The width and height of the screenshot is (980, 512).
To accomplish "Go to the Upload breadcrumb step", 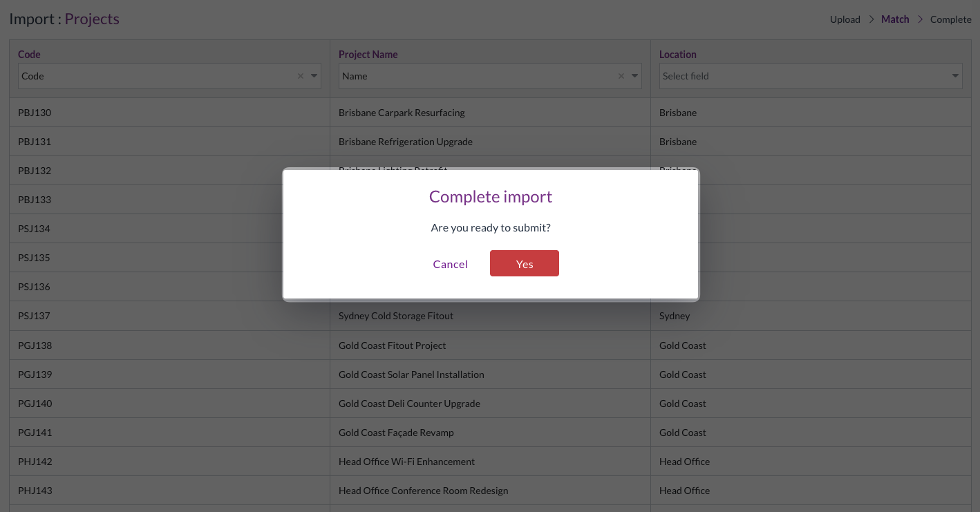I will 845,19.
